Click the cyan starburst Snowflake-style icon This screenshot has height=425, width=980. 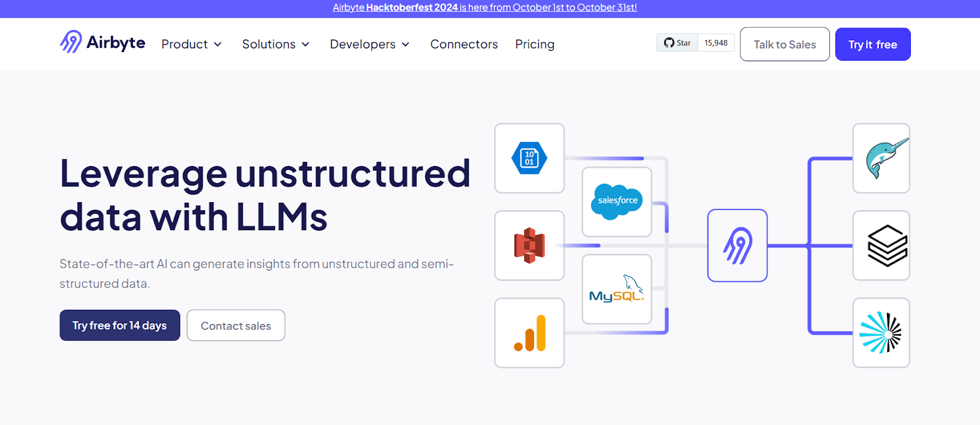click(881, 333)
